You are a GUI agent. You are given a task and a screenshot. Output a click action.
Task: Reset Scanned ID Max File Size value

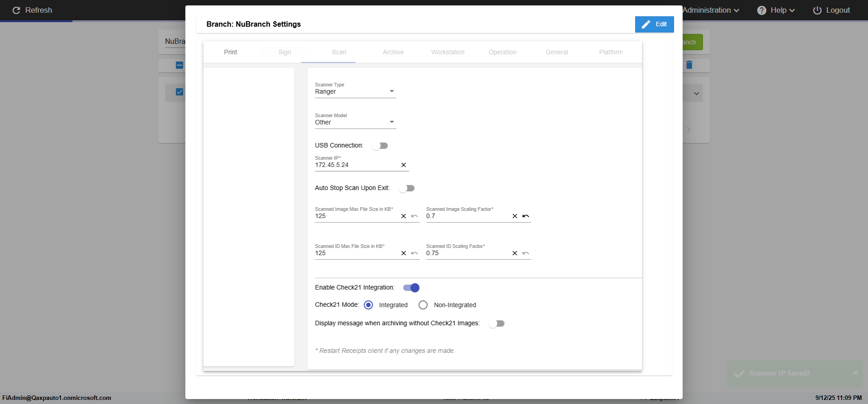pyautogui.click(x=415, y=253)
